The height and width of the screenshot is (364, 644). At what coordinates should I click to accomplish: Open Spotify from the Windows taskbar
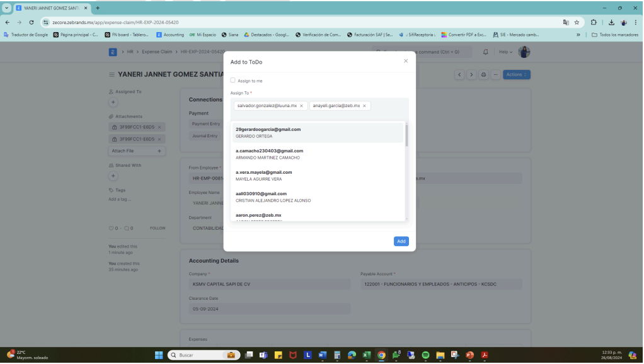tap(425, 355)
